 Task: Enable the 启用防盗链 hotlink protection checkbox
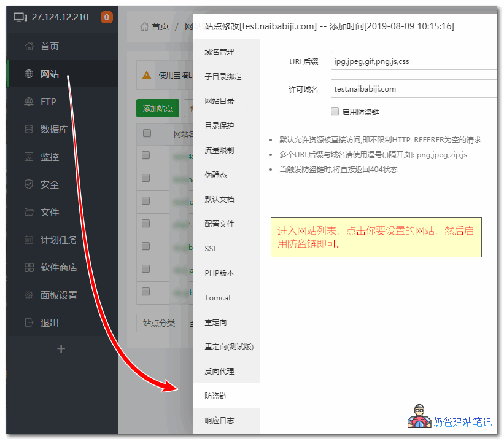pos(335,111)
